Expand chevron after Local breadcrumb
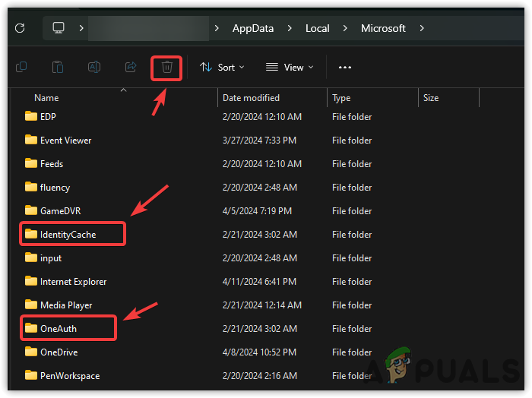The height and width of the screenshot is (398, 532). click(x=345, y=28)
